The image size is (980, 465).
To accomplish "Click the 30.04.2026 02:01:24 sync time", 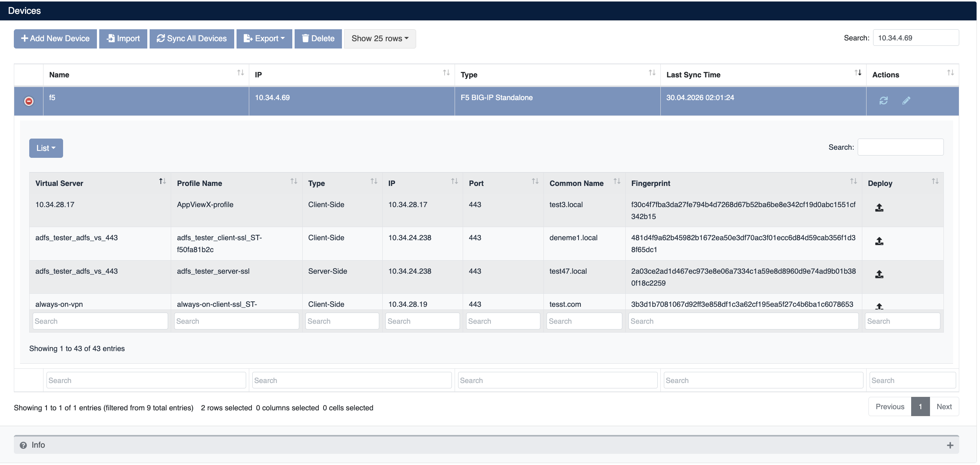I will [x=700, y=98].
